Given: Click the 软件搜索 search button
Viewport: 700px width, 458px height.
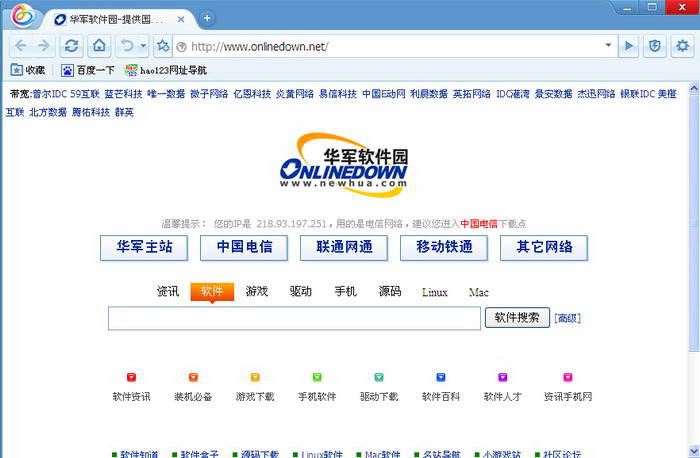Looking at the screenshot, I should click(x=517, y=318).
